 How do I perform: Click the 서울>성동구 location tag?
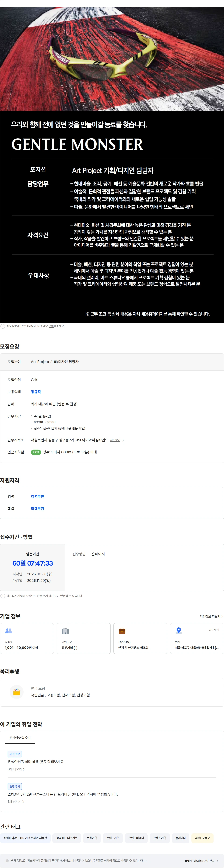[203, 838]
